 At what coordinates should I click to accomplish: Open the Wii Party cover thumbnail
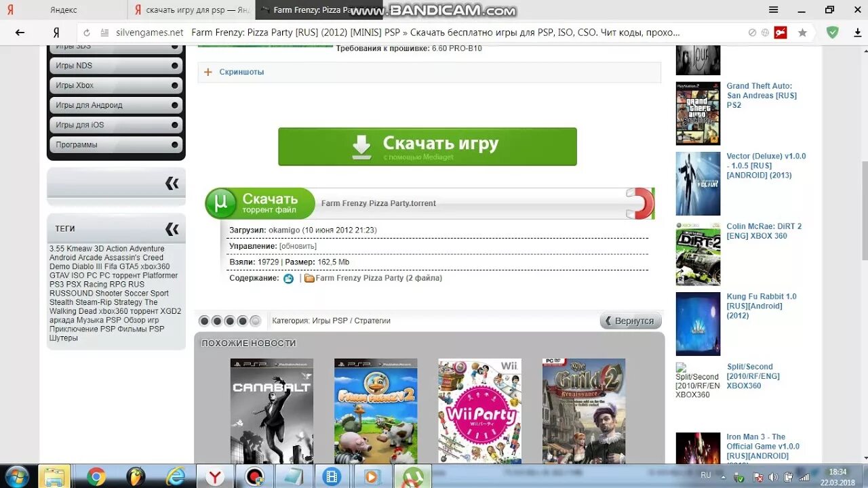click(479, 411)
